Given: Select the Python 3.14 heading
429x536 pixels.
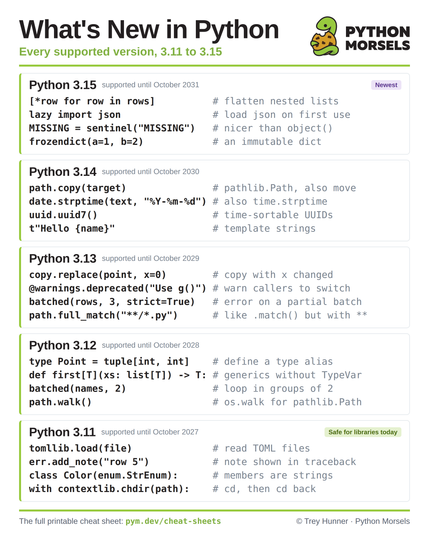Looking at the screenshot, I should 63,172.
